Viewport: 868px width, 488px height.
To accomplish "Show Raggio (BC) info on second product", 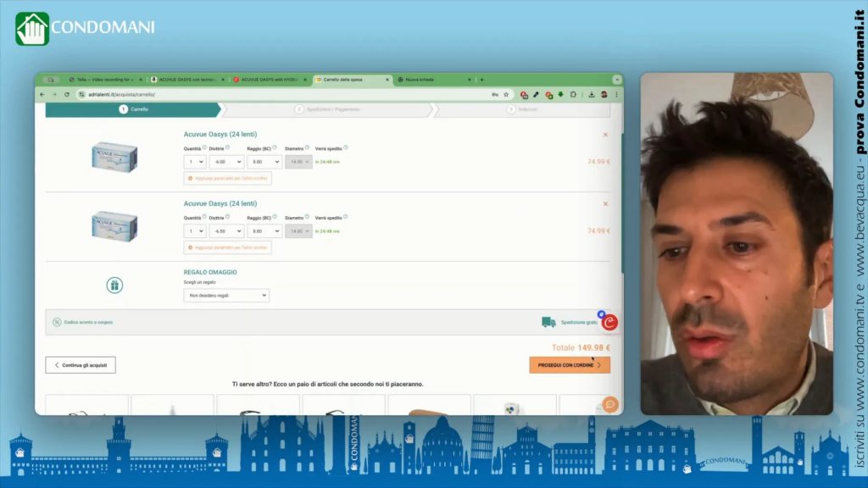I will (275, 217).
